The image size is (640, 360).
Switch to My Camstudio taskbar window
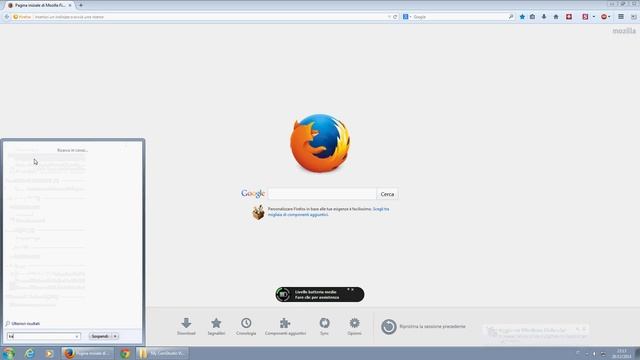162,353
